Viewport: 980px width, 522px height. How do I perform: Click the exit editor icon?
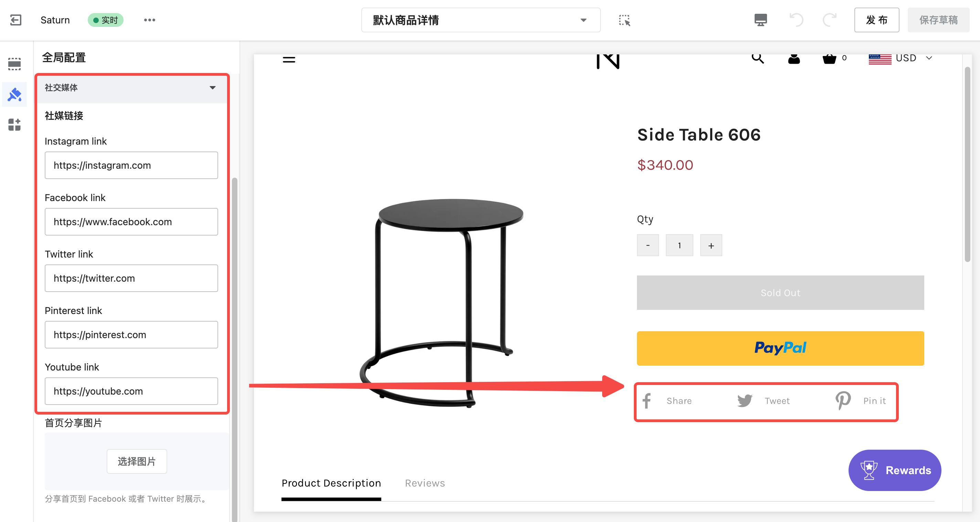pos(15,20)
